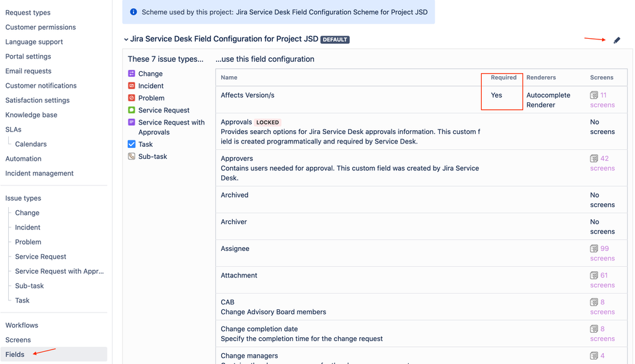Click screens icon in Change completion date row
635x364 pixels.
(594, 329)
